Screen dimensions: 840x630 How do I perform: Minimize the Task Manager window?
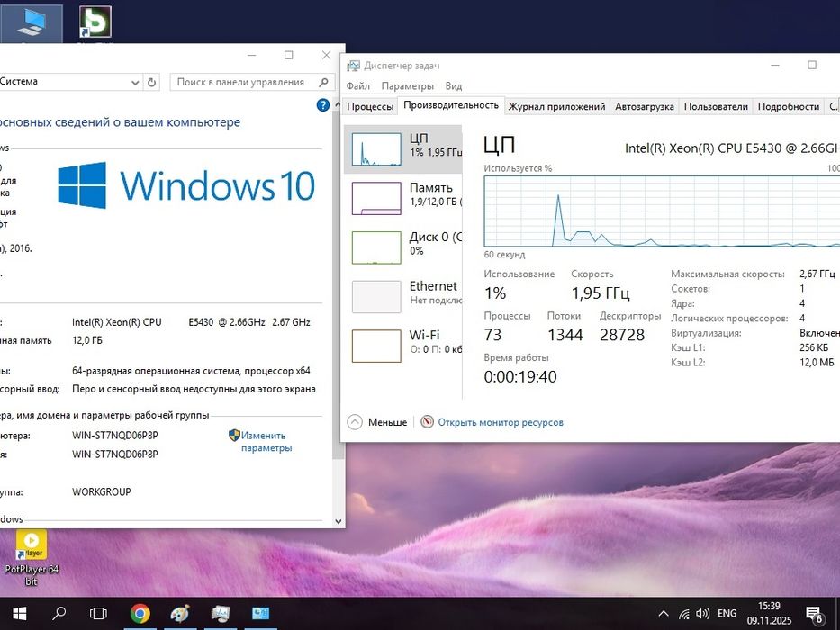click(775, 66)
